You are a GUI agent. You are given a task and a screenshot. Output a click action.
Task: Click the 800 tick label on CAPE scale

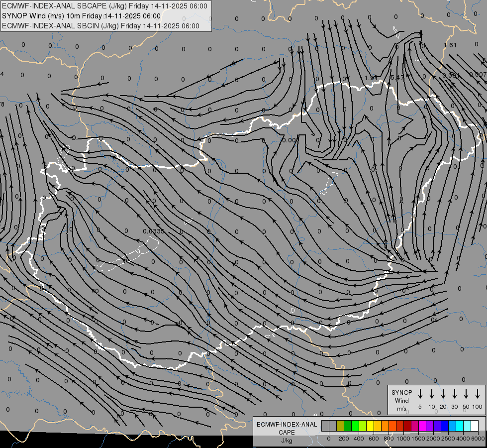point(389,439)
